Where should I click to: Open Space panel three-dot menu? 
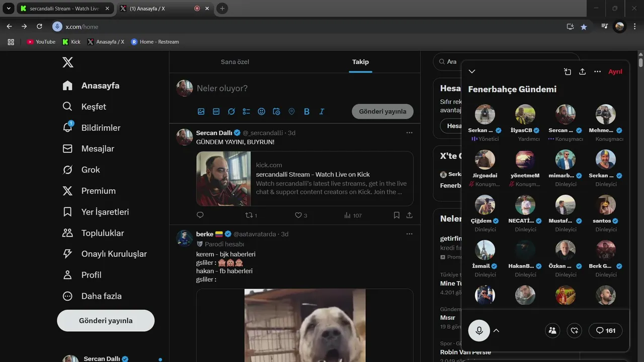[597, 71]
